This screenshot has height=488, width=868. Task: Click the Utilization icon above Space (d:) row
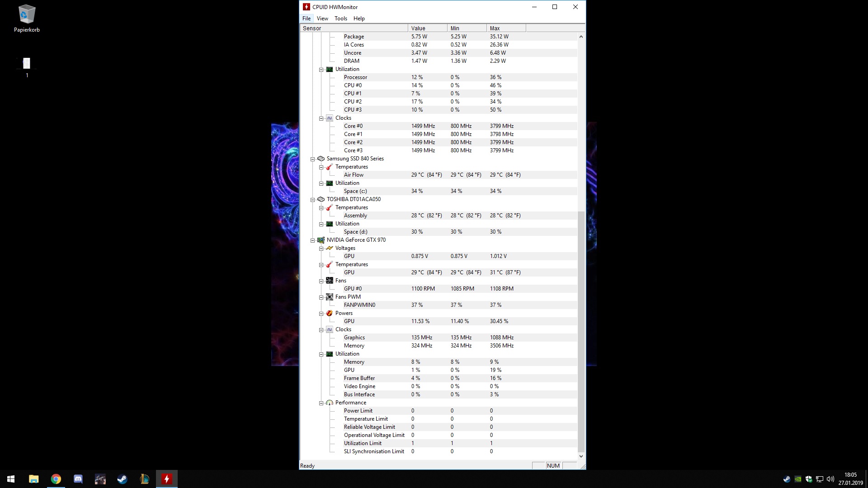pyautogui.click(x=330, y=224)
